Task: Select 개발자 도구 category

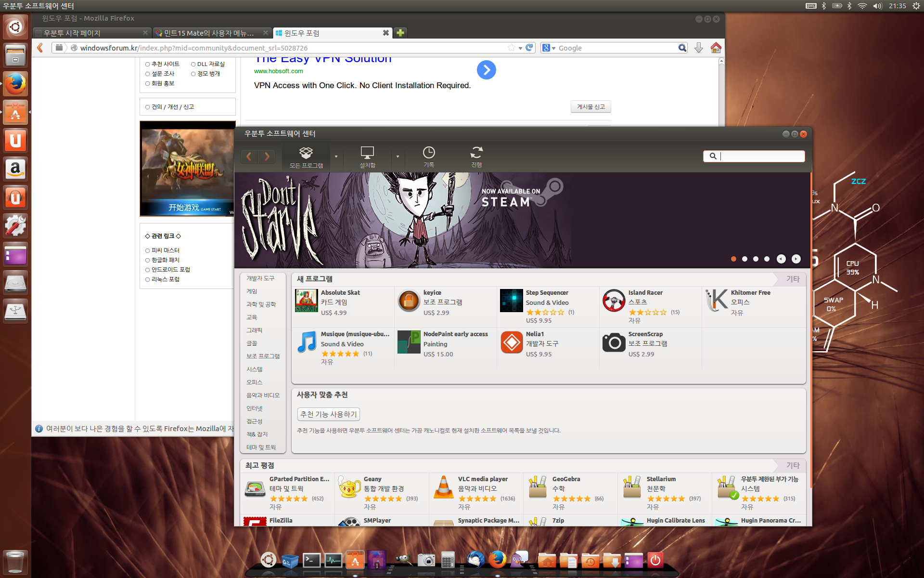Action: point(260,278)
